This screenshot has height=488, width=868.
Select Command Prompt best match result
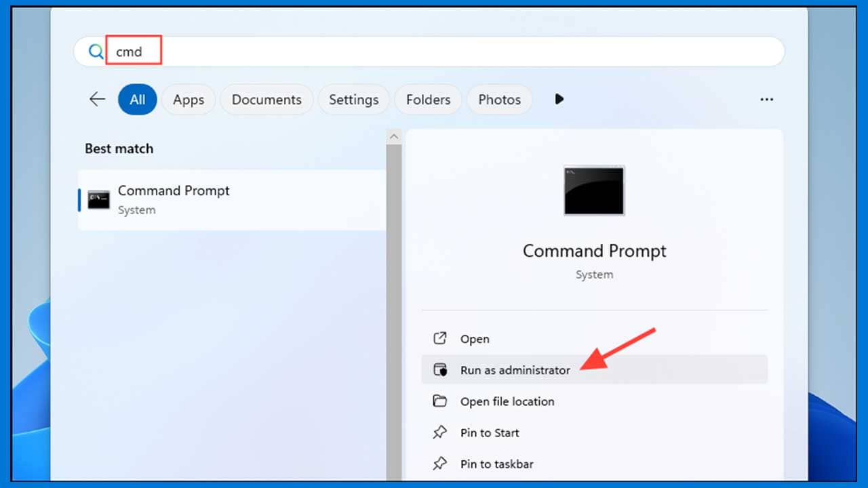pos(232,200)
